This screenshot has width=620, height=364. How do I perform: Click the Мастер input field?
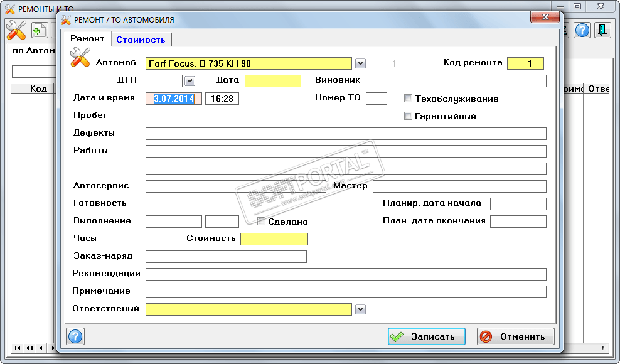(x=459, y=186)
